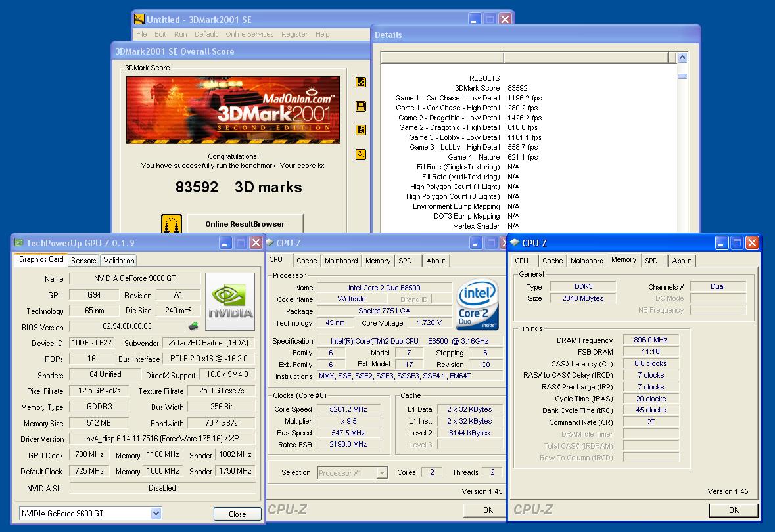Open the Online Services menu
The image size is (775, 532).
click(250, 34)
